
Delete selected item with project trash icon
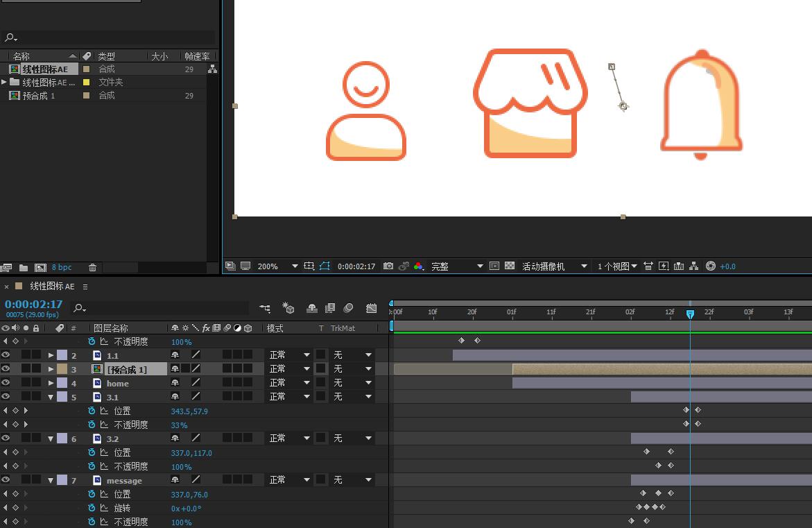[93, 268]
